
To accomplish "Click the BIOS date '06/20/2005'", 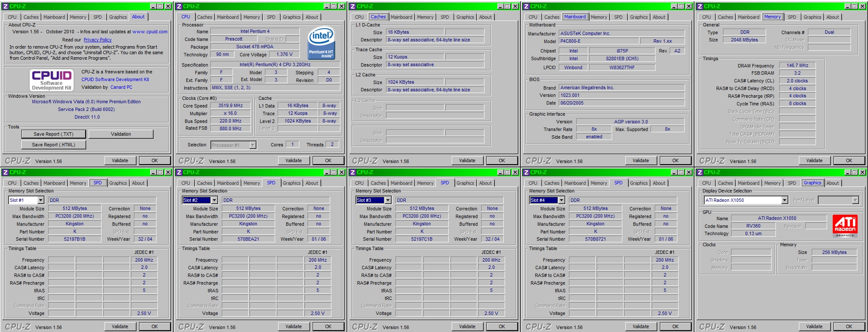I will pos(621,103).
